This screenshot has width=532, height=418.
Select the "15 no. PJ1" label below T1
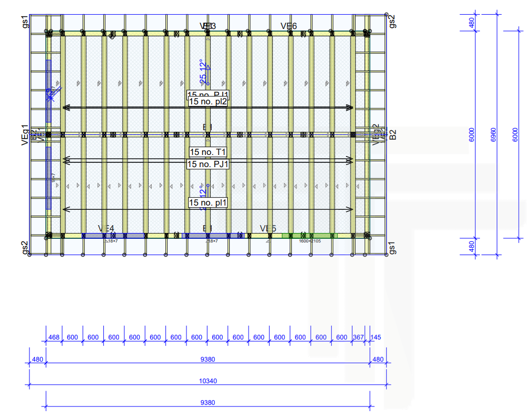208,164
